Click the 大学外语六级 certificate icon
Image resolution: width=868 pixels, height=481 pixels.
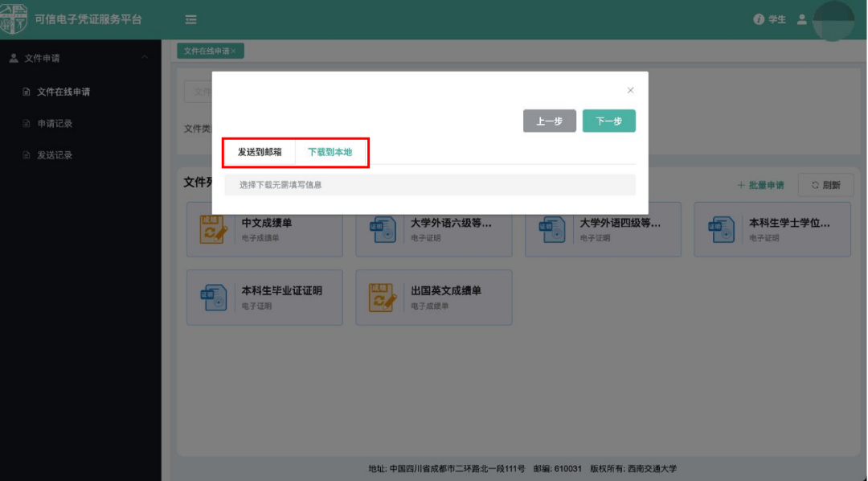(x=383, y=229)
